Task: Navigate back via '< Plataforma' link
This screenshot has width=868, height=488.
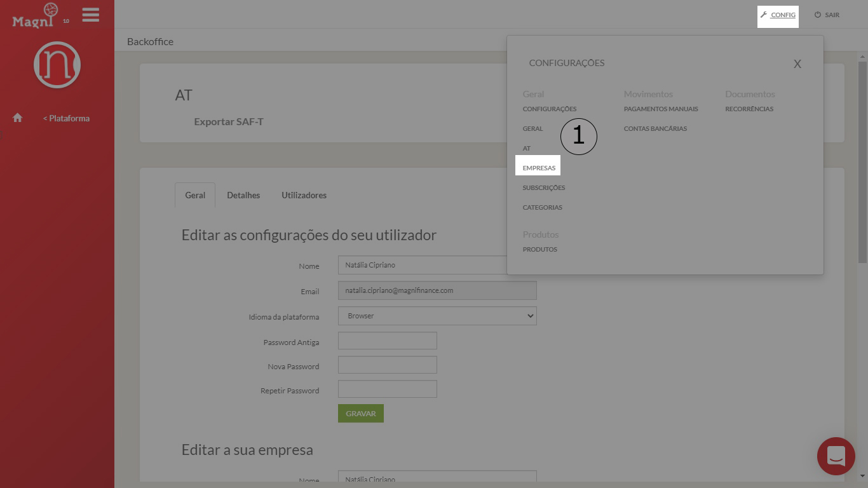Action: pos(66,118)
